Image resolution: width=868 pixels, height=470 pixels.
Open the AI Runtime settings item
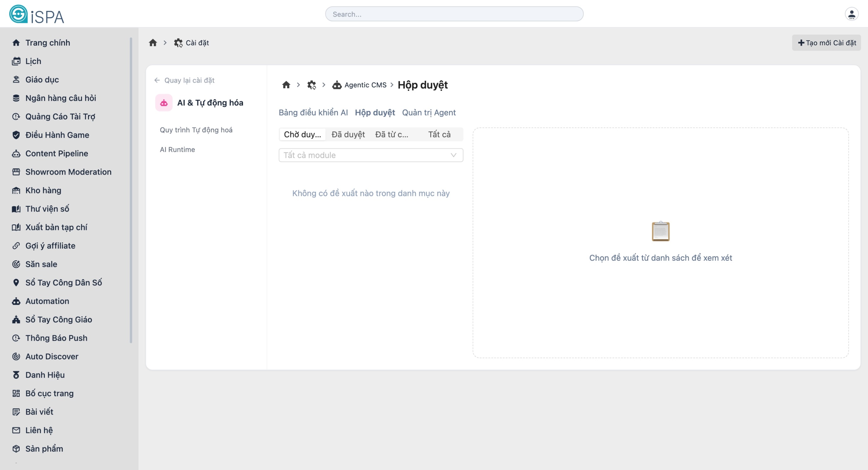[177, 150]
